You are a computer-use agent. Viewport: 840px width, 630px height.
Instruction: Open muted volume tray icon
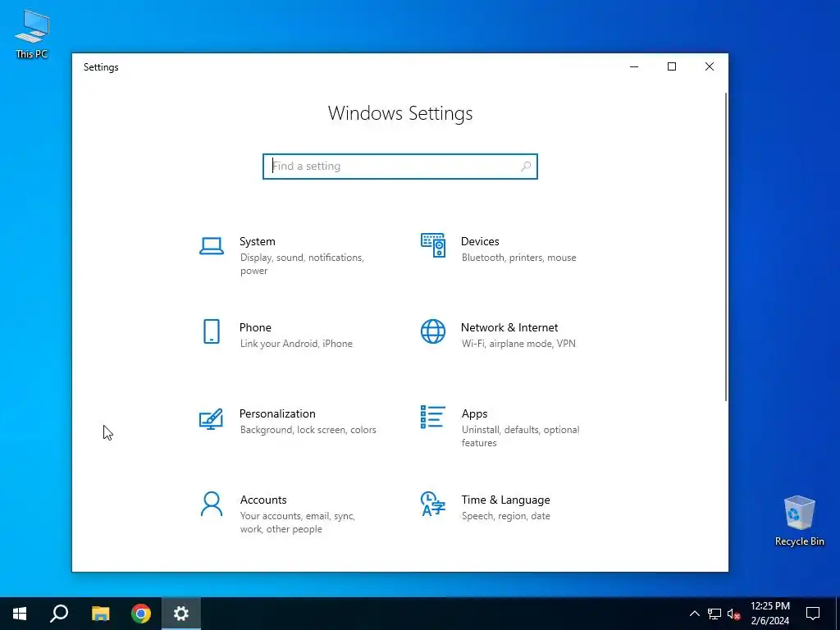(734, 614)
